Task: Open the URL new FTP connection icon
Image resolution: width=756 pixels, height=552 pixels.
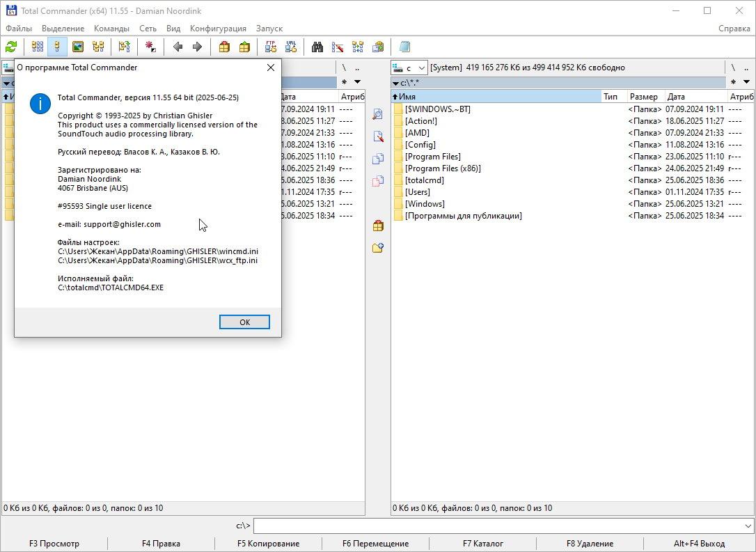Action: tap(291, 47)
